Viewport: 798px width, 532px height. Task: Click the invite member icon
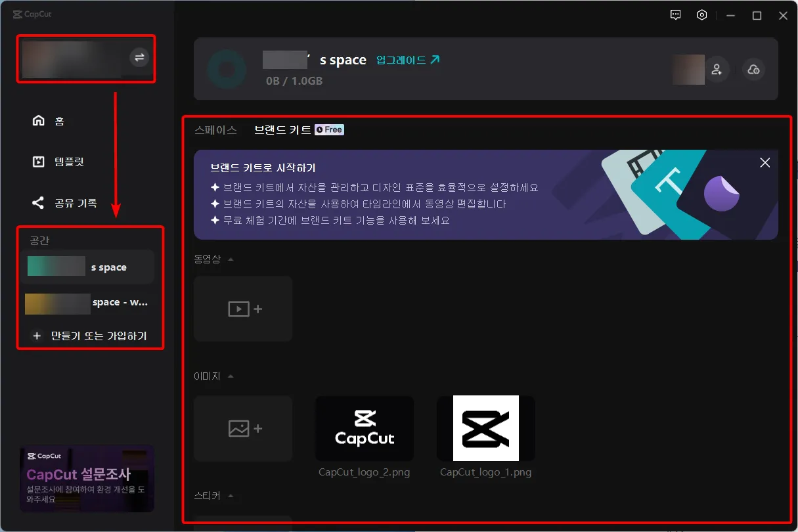tap(717, 70)
